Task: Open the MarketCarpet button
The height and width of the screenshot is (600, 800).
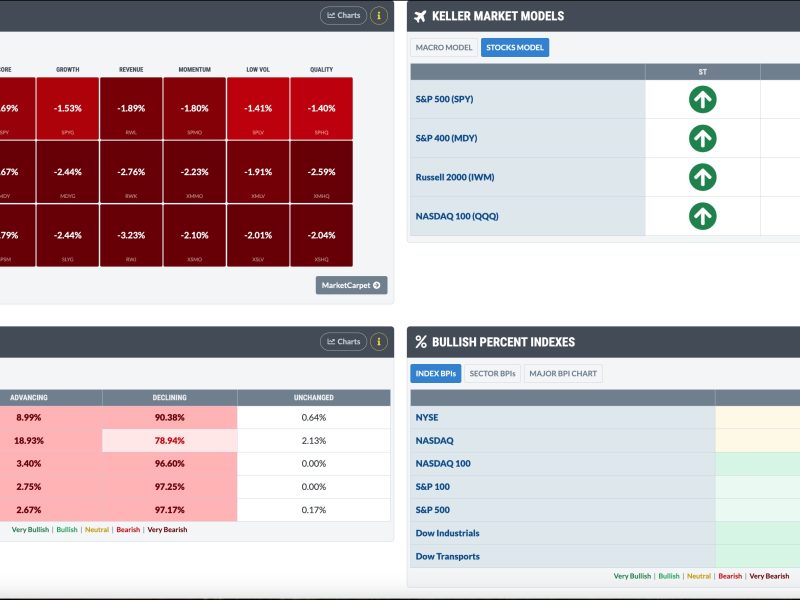Action: [x=352, y=285]
